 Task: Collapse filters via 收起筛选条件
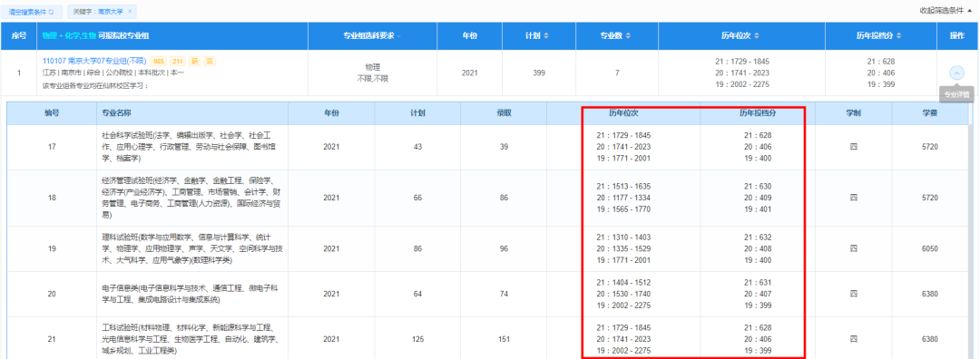click(946, 11)
